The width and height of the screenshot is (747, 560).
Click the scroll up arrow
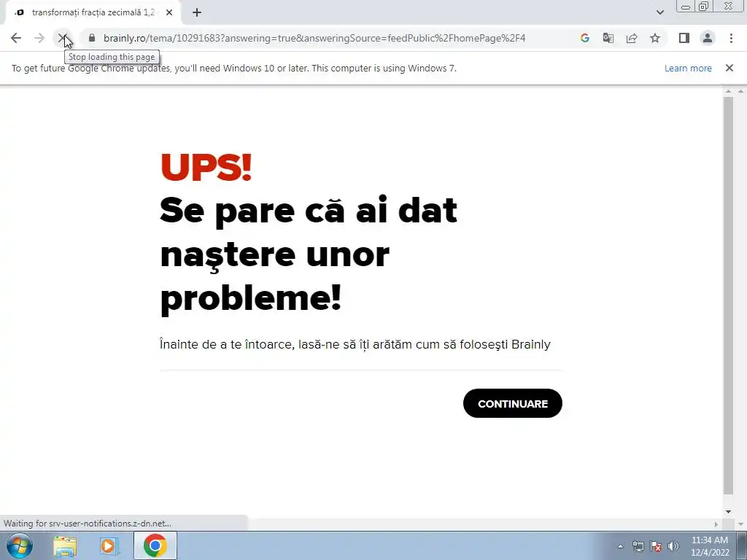[x=728, y=91]
